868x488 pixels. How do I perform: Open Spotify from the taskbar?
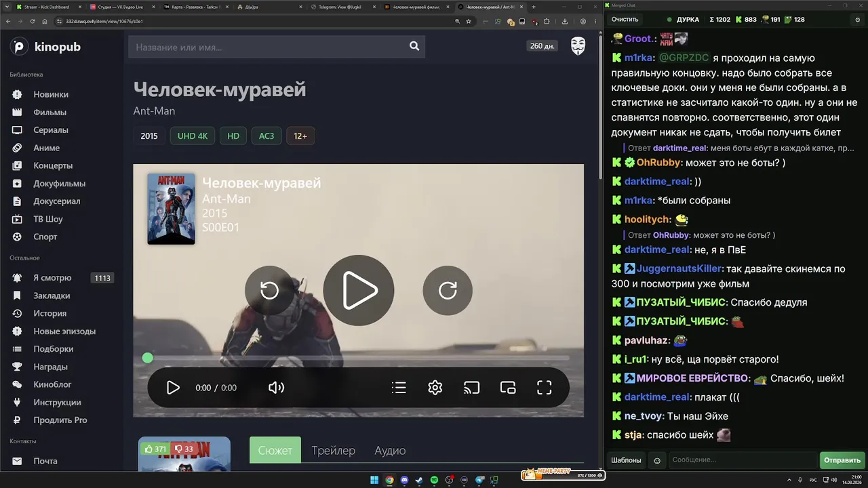tap(435, 481)
